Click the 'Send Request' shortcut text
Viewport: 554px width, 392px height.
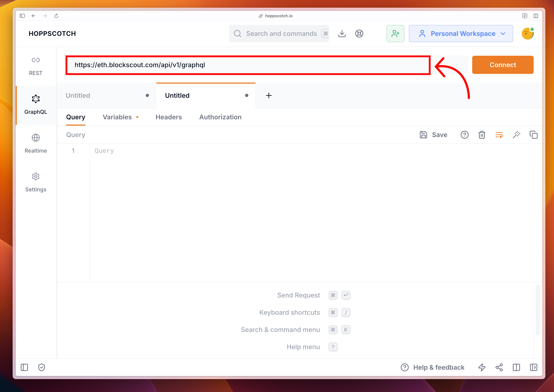[x=299, y=295]
